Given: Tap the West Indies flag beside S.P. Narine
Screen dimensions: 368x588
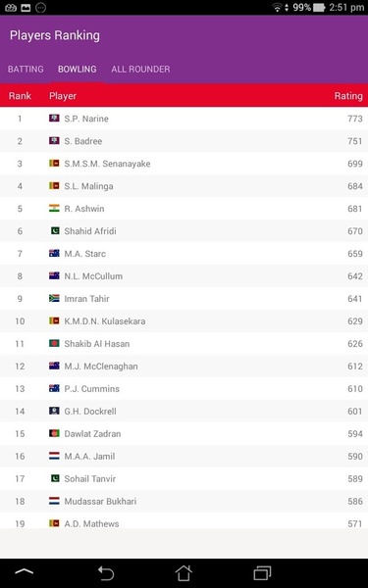Looking at the screenshot, I should click(54, 119).
